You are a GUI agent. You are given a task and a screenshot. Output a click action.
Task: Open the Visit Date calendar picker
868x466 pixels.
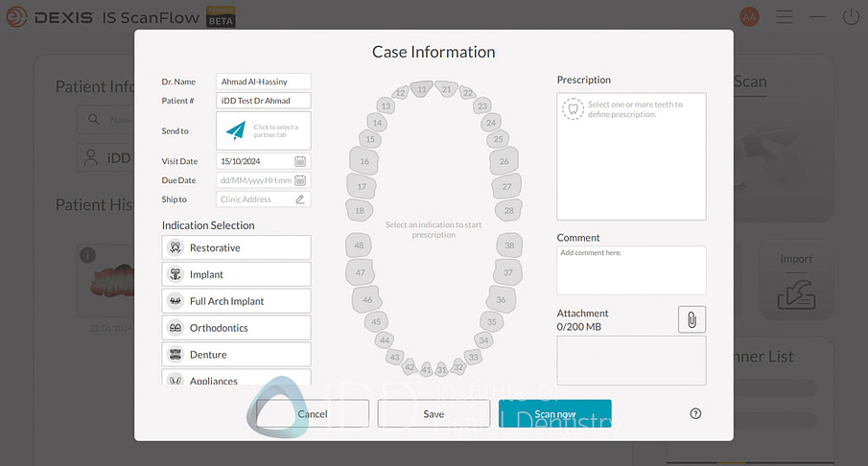coord(300,161)
